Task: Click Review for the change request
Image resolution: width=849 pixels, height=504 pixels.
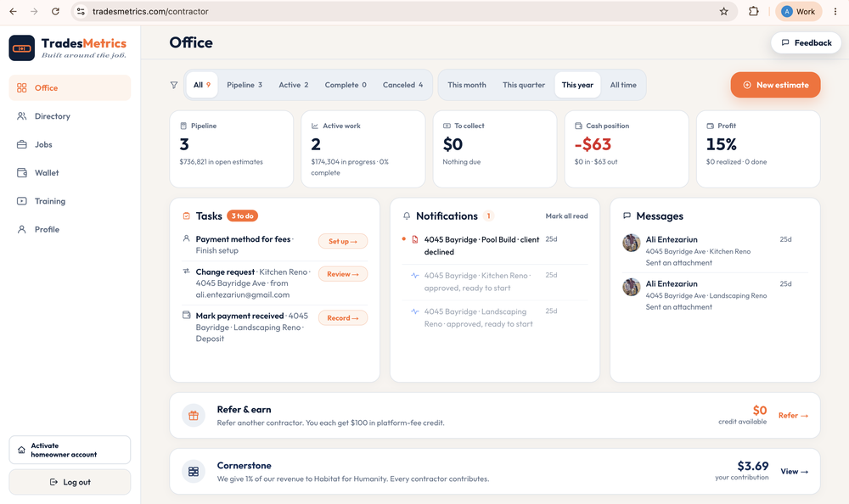Action: click(343, 274)
